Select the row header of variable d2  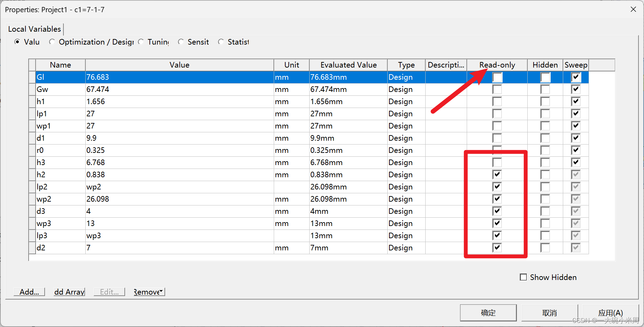[32, 248]
